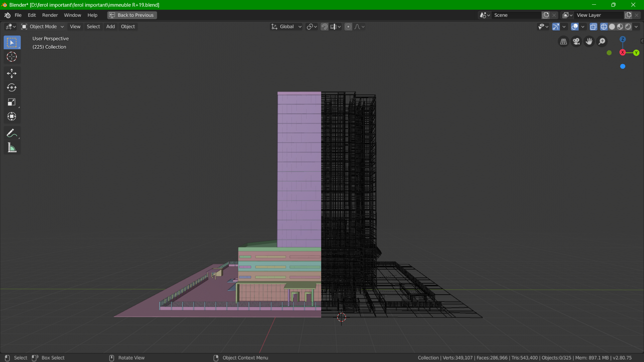Open the Render menu
This screenshot has width=644, height=362.
pyautogui.click(x=50, y=15)
